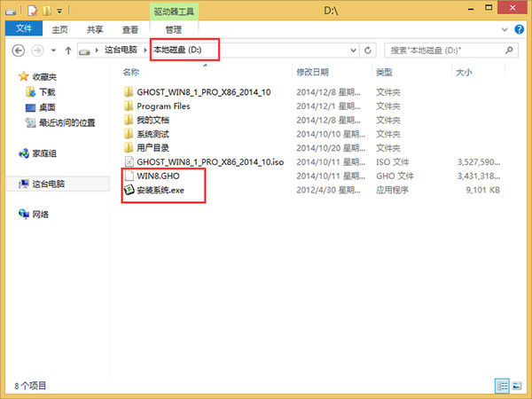Click the GHOST_WIN8_1_PRO_X86_2014_10.iso file icon

pos(129,162)
